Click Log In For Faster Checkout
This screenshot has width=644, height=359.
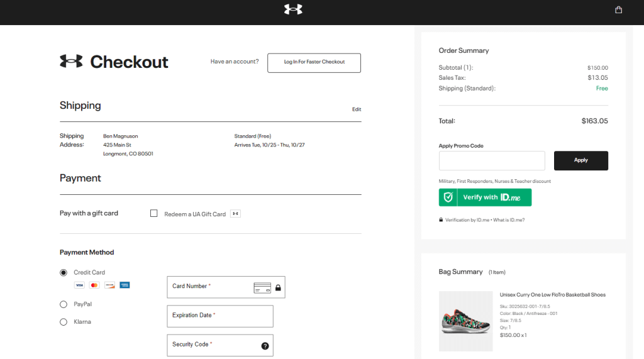314,62
